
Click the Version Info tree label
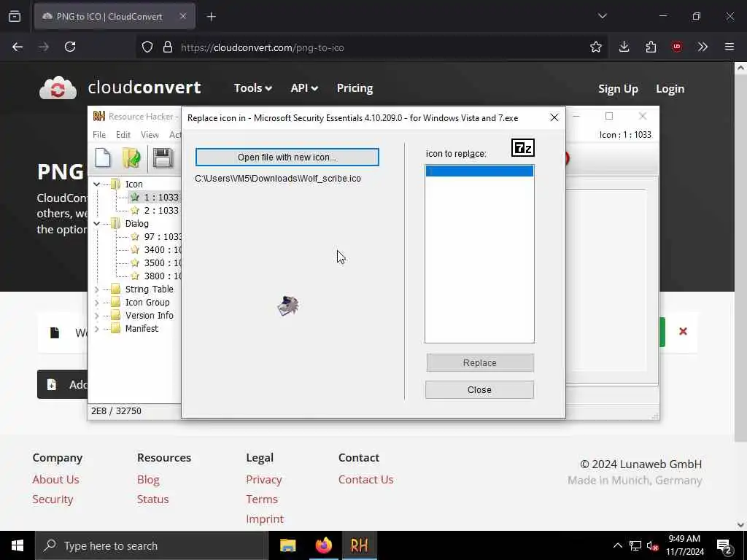coord(149,316)
